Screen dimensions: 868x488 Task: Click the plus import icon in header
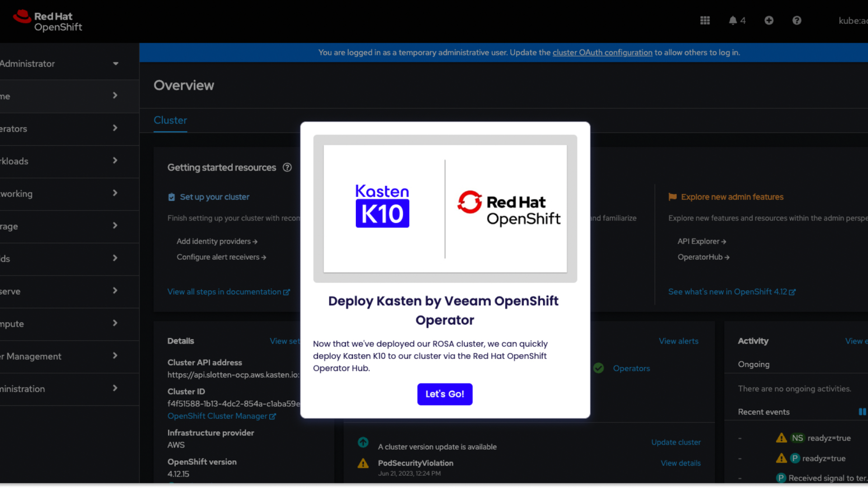click(769, 20)
